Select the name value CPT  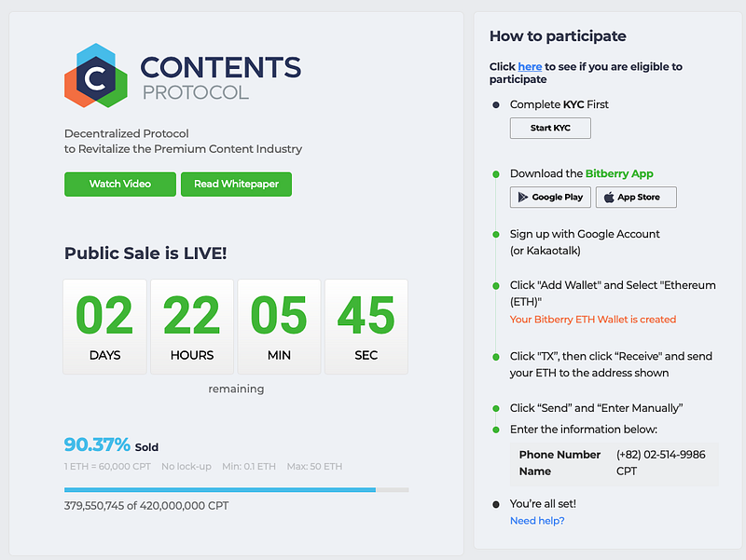tap(626, 471)
